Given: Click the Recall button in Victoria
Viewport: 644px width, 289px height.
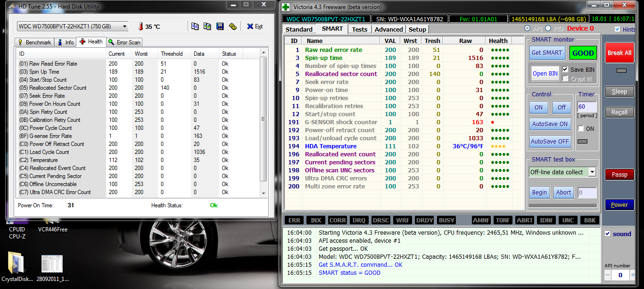Looking at the screenshot, I should coord(619,112).
